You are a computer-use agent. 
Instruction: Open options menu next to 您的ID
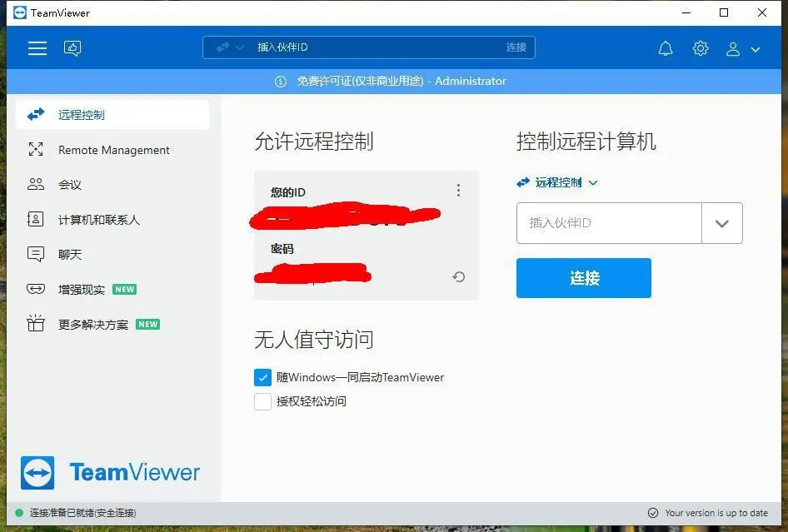pos(458,190)
